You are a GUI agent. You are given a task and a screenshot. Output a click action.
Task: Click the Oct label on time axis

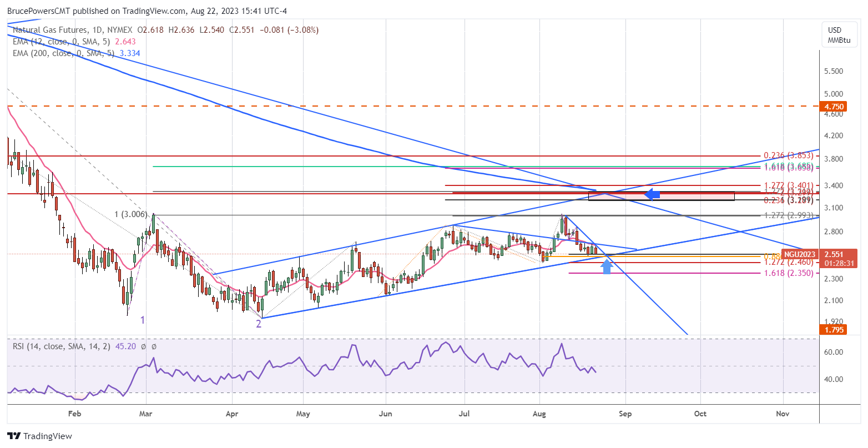click(x=700, y=414)
